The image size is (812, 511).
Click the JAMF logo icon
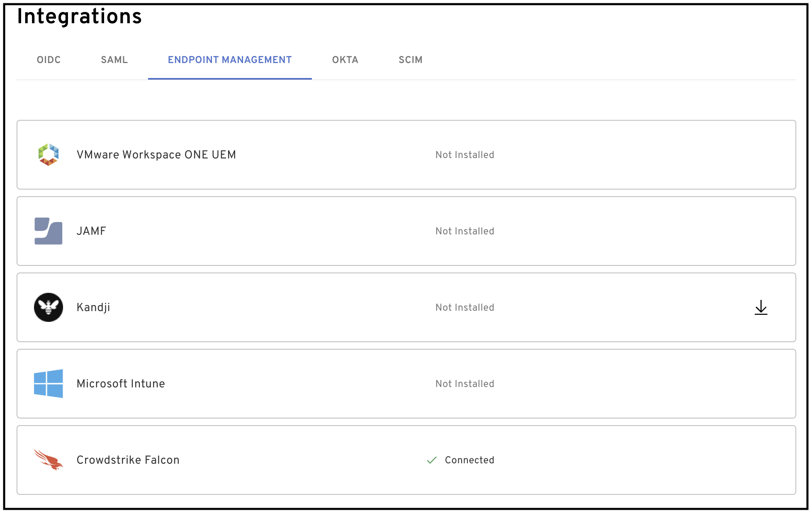click(x=48, y=231)
